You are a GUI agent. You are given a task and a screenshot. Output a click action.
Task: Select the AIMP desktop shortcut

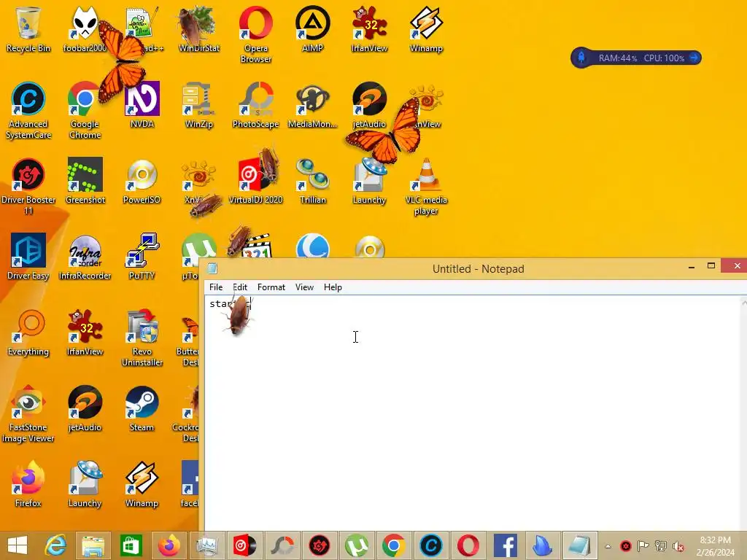312,29
